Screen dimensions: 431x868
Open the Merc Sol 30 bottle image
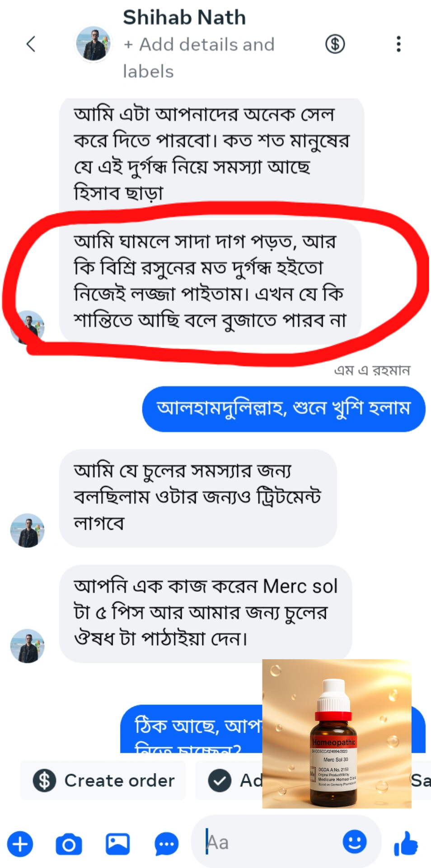(x=337, y=734)
